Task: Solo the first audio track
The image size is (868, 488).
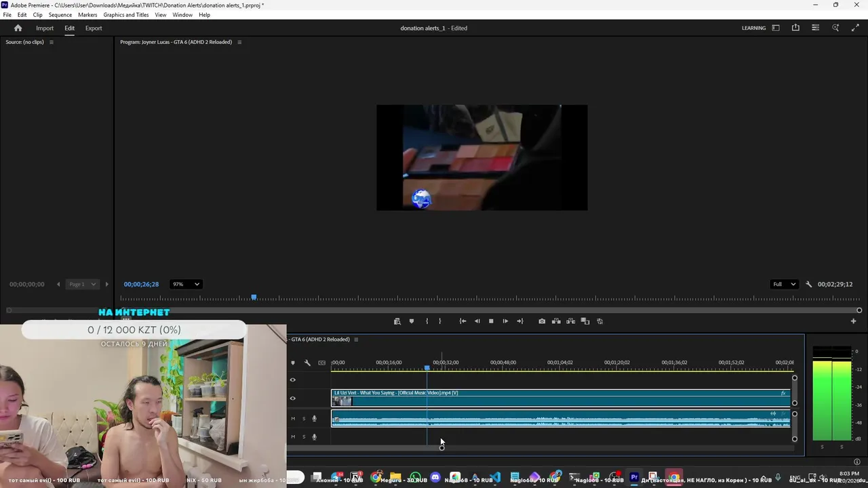Action: pyautogui.click(x=304, y=419)
